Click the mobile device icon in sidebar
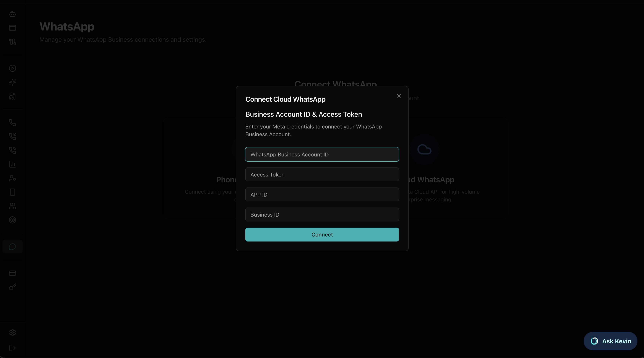This screenshot has height=358, width=644. 13,192
